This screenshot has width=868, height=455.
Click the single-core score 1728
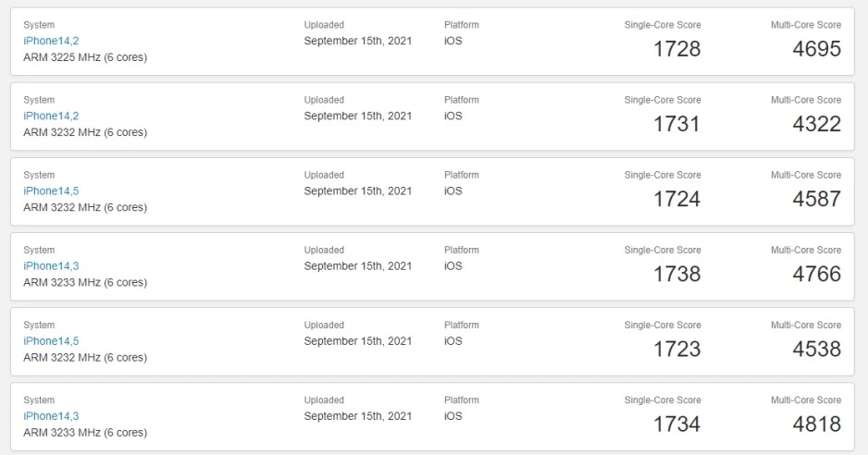[x=676, y=49]
